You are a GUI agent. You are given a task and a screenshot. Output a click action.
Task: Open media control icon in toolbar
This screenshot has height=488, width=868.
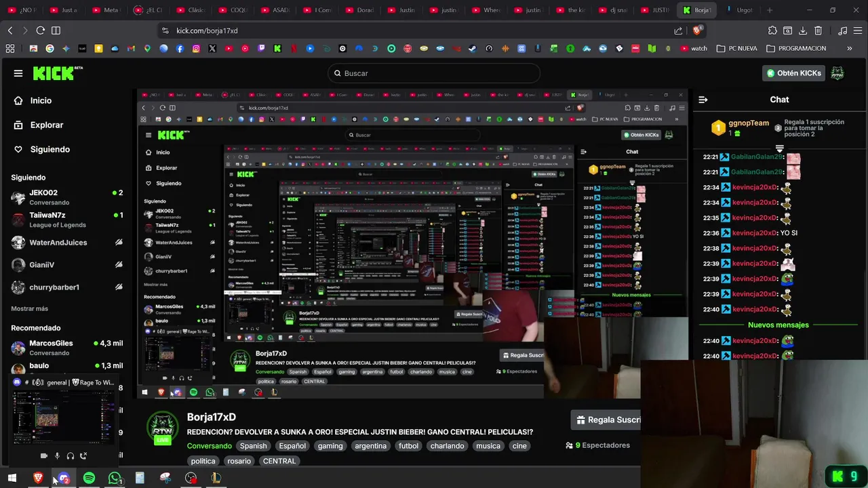coord(843,30)
